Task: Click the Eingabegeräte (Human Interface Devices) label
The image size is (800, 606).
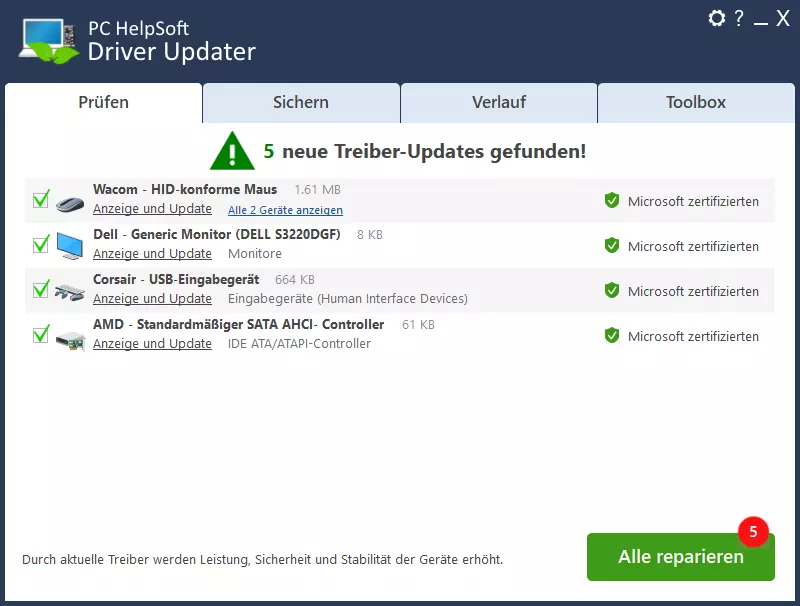Action: [x=348, y=298]
